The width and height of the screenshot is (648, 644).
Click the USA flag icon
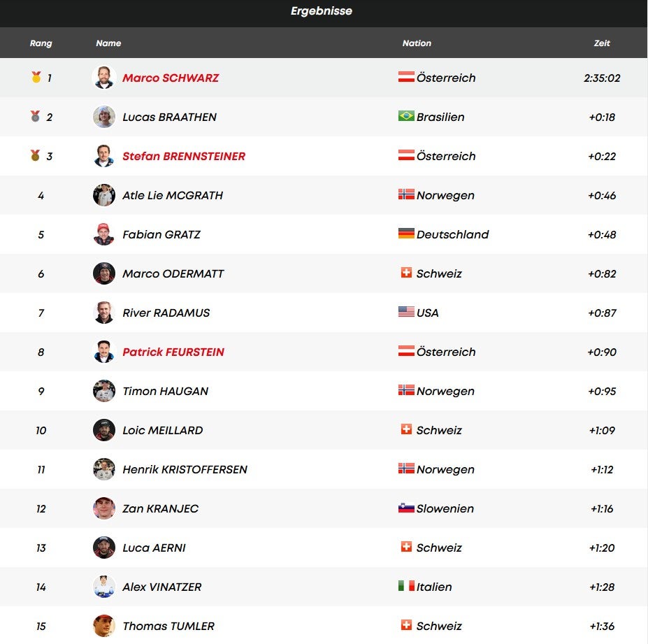406,312
